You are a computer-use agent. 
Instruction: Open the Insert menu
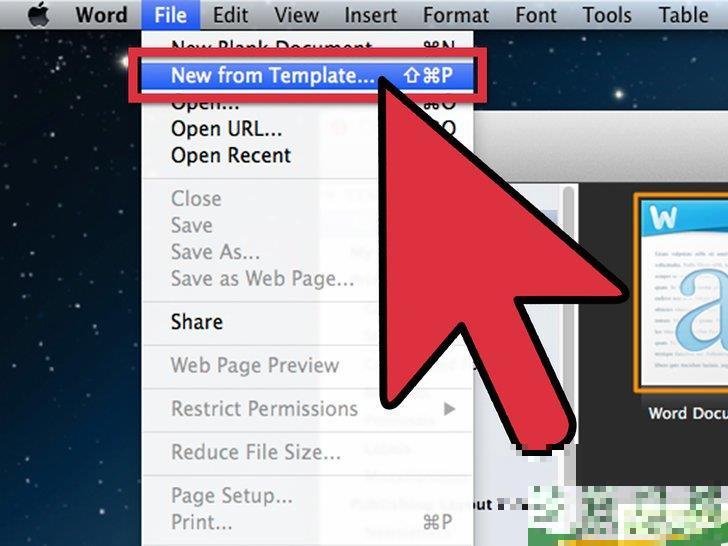370,15
